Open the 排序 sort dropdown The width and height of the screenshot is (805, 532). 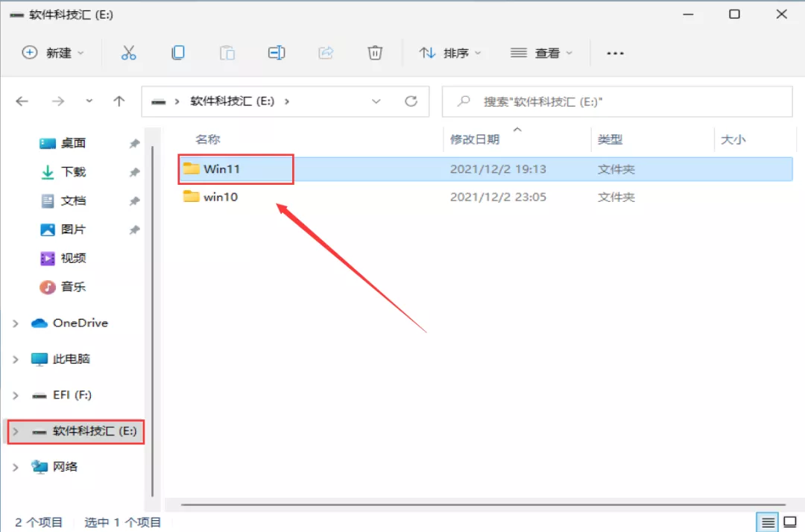pyautogui.click(x=449, y=53)
